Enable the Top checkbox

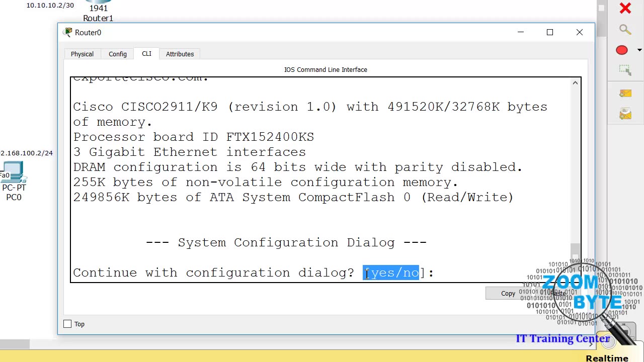[x=67, y=324]
